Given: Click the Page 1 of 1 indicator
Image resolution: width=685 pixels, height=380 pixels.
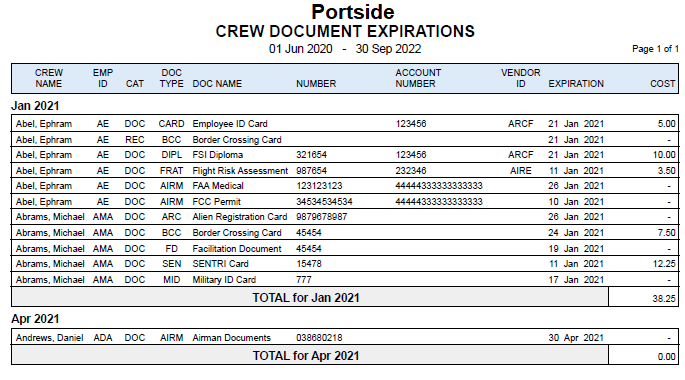Looking at the screenshot, I should pyautogui.click(x=655, y=49).
